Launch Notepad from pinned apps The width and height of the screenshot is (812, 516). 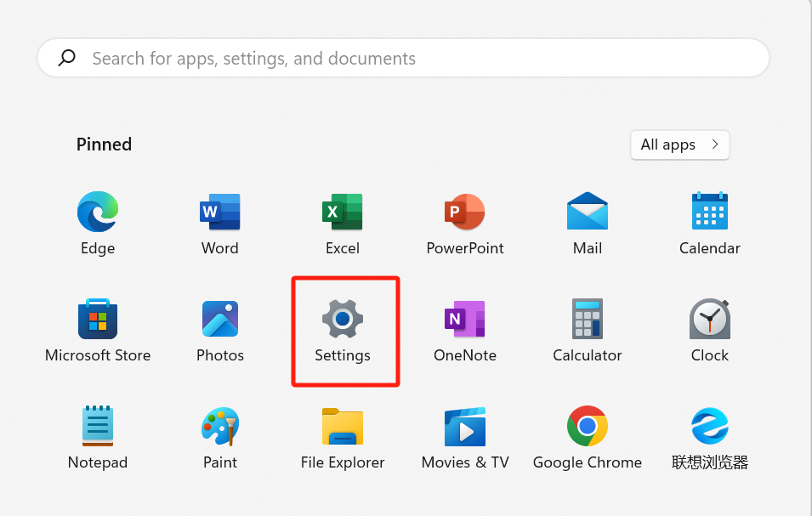(98, 426)
